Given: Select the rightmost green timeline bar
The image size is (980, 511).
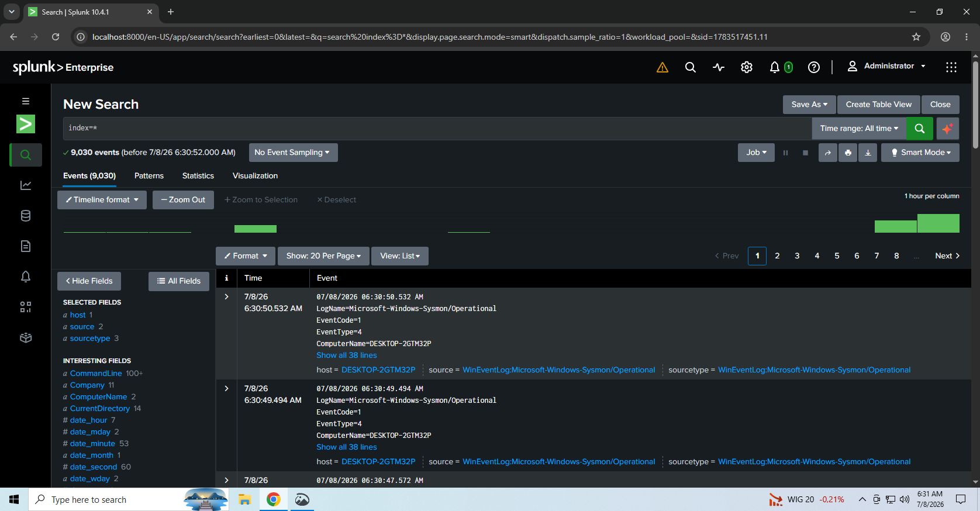Looking at the screenshot, I should click(938, 223).
